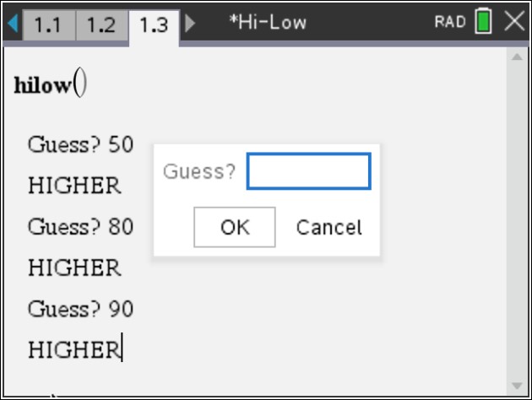Click the hilow() command line
The image size is (532, 400).
[x=50, y=83]
